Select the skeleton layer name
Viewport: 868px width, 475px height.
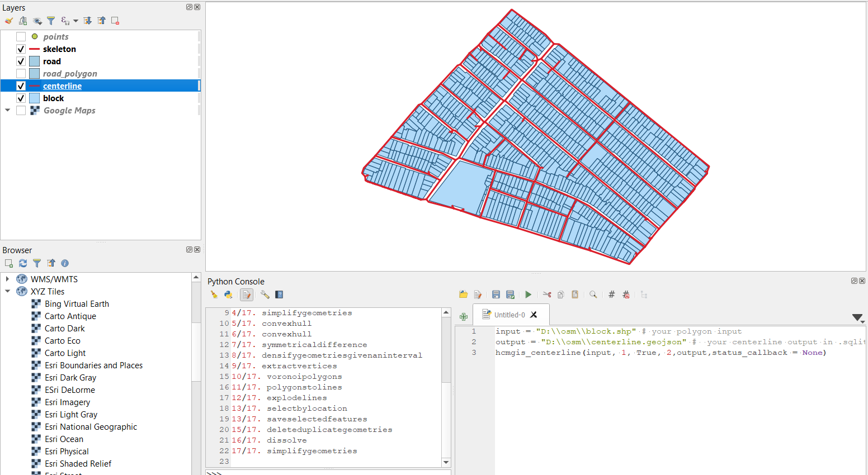tap(59, 49)
